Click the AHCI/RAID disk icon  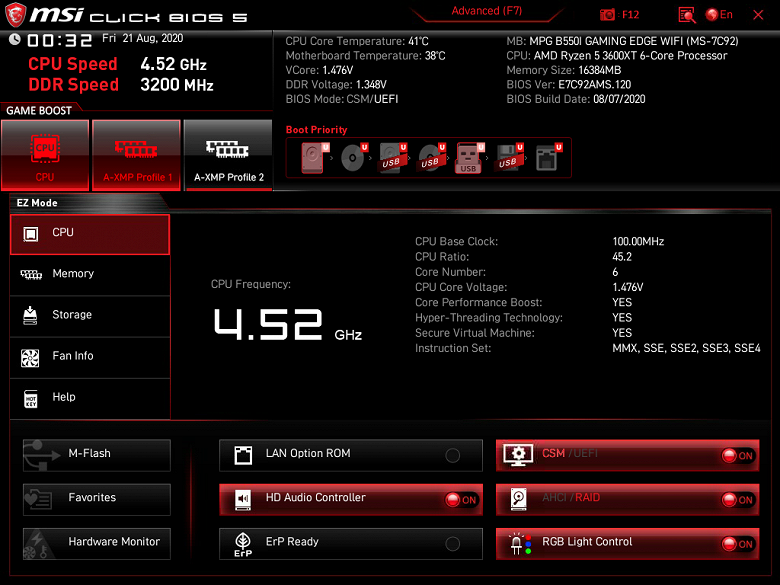518,499
